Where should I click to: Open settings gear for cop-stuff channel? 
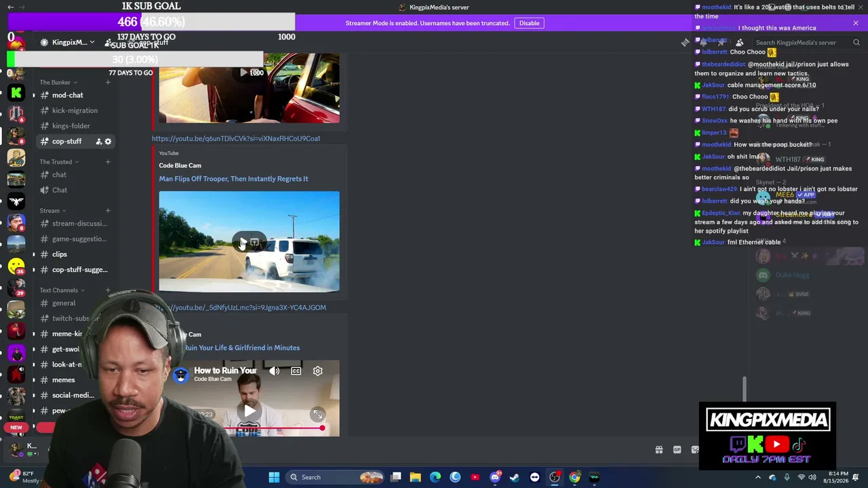click(108, 141)
